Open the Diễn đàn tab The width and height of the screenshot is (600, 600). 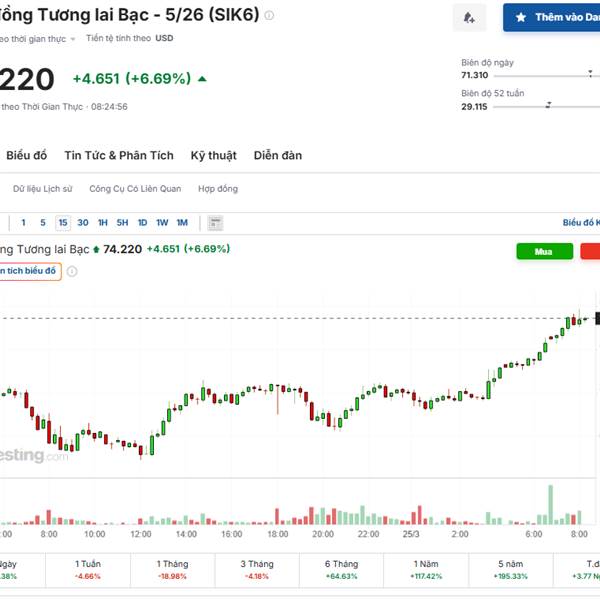click(x=277, y=155)
